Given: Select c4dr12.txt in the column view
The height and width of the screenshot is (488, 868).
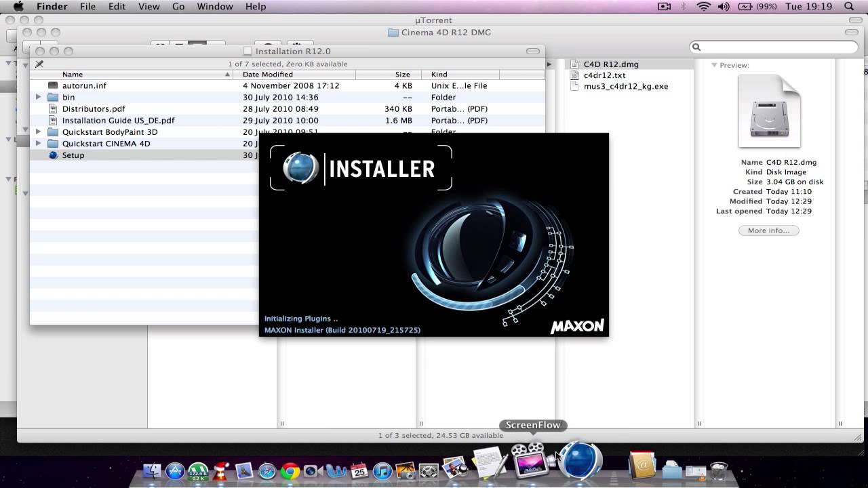Looking at the screenshot, I should click(629, 75).
